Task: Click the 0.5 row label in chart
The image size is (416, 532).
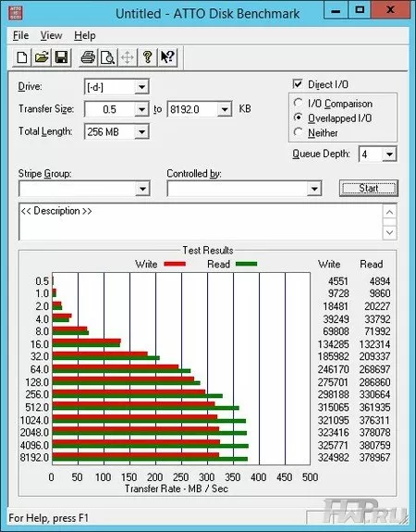Action: (x=42, y=281)
